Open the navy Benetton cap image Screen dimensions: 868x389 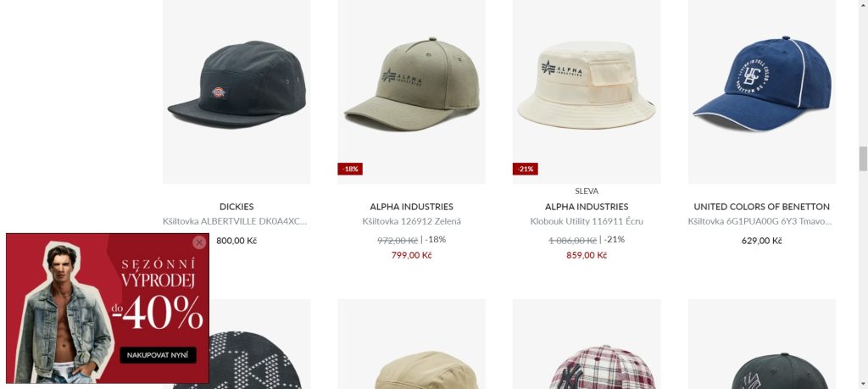coord(762,92)
